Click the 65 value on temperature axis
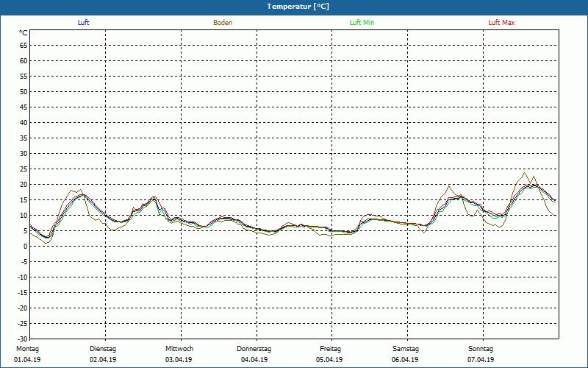The image size is (588, 368). (24, 46)
